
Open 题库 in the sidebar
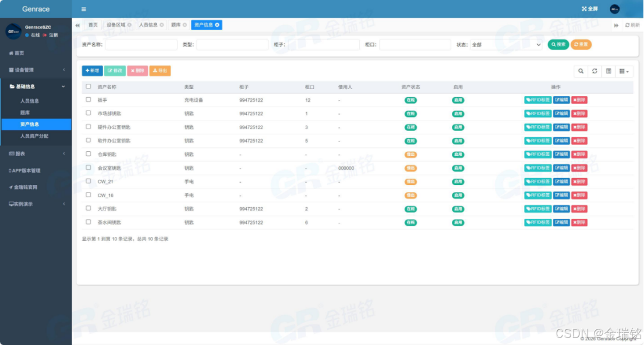point(25,112)
